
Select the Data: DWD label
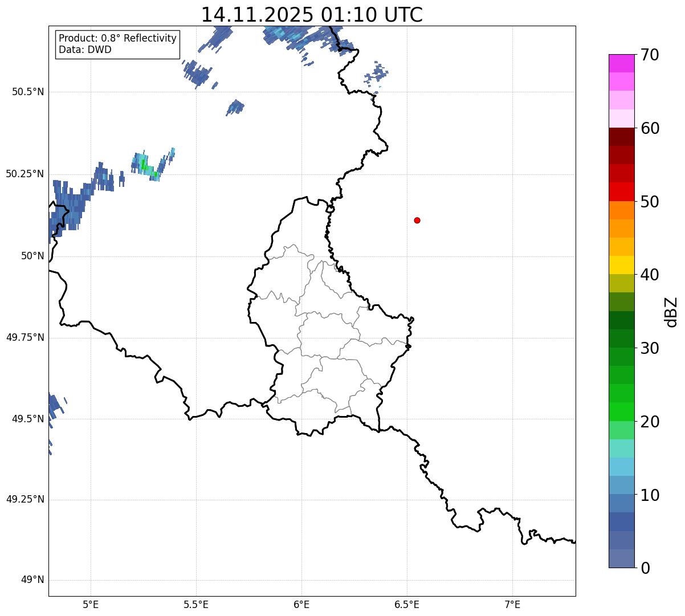point(85,50)
